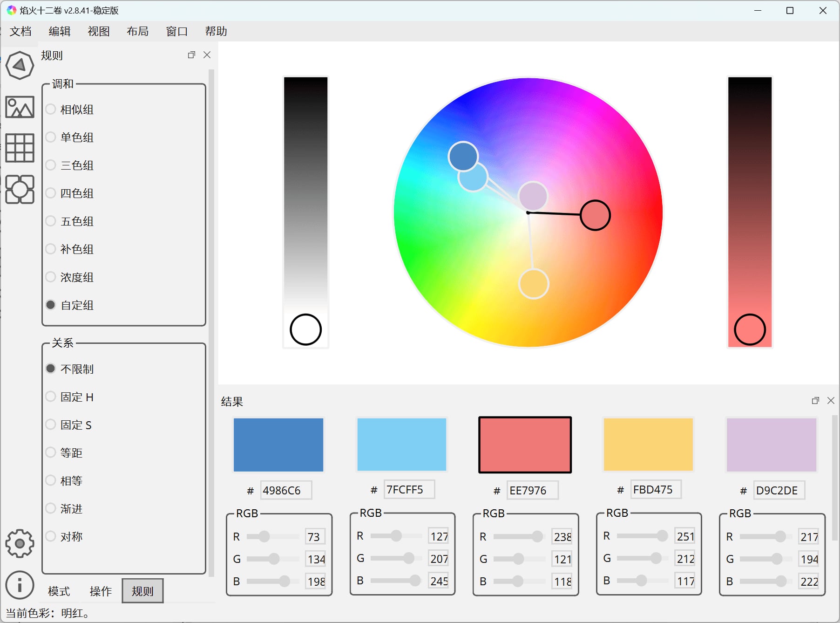840x623 pixels.
Task: Choose the 补色组 radio button
Action: coord(51,249)
